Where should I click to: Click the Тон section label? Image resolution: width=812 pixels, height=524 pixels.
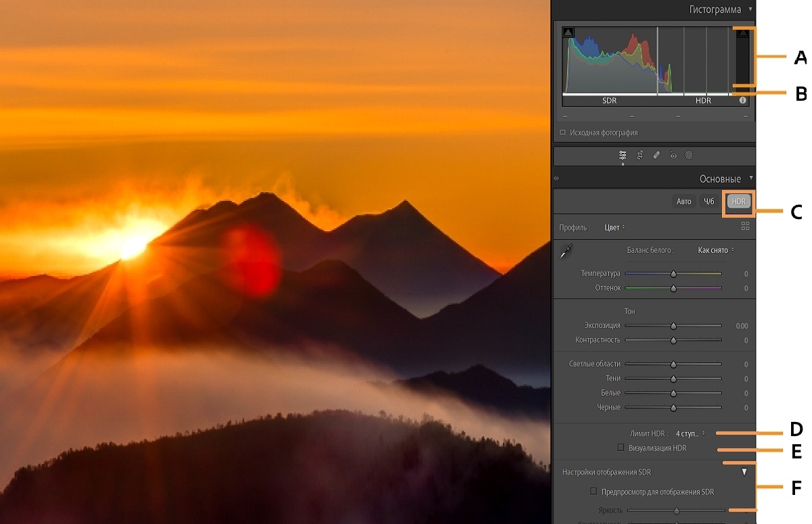(x=629, y=311)
